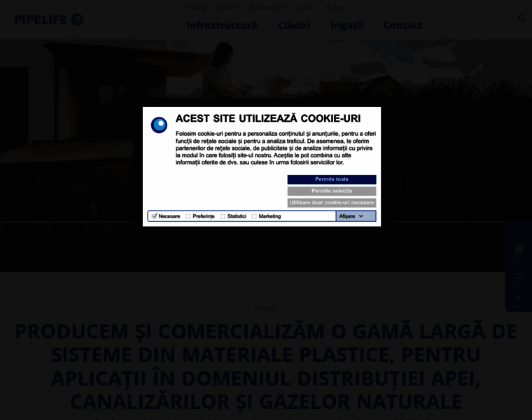Open the Infrastructură menu
532x420 pixels.
[222, 25]
